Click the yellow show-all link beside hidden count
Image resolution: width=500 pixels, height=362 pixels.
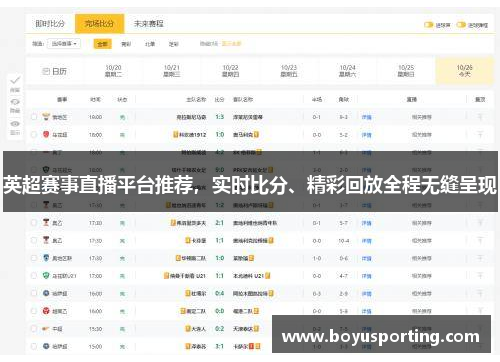click(232, 44)
